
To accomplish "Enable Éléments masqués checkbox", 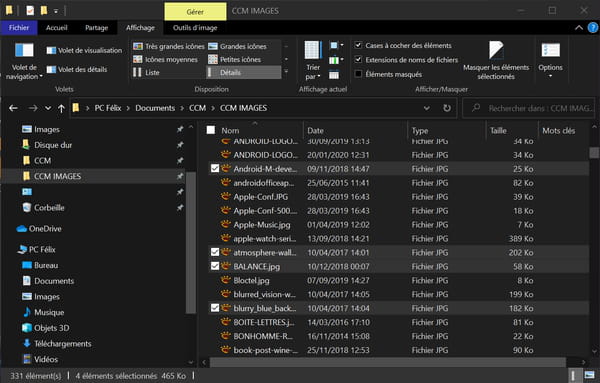I will (358, 74).
